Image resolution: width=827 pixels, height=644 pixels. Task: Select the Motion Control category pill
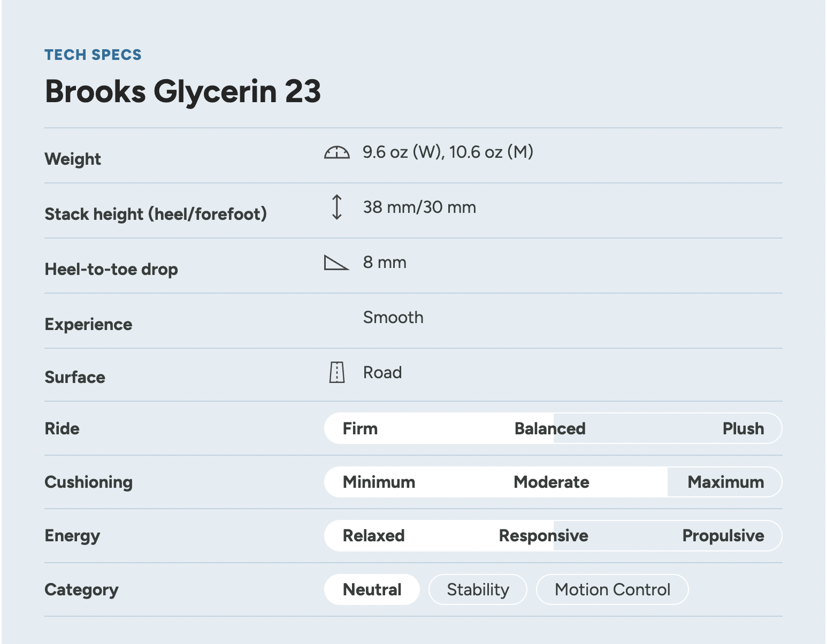tap(612, 589)
